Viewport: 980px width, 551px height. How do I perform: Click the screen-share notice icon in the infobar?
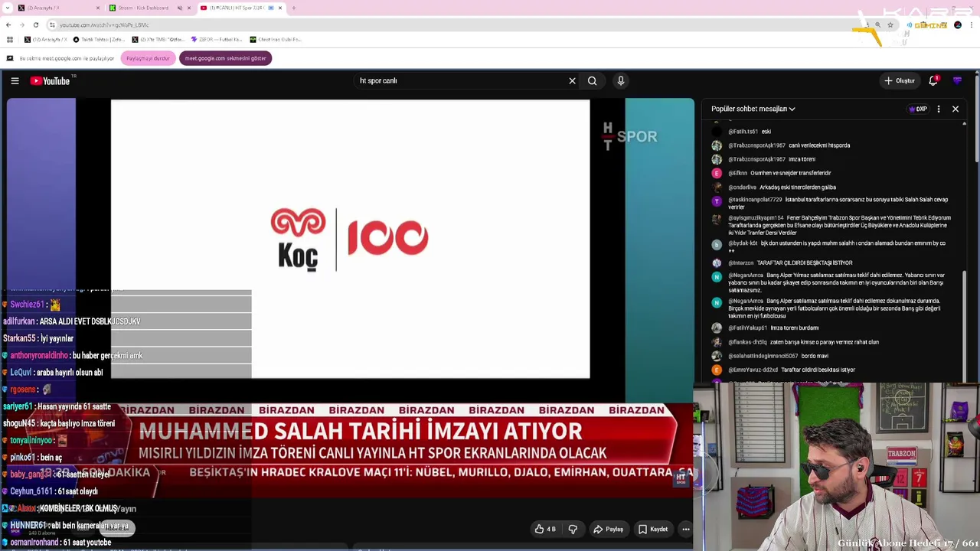pyautogui.click(x=9, y=58)
